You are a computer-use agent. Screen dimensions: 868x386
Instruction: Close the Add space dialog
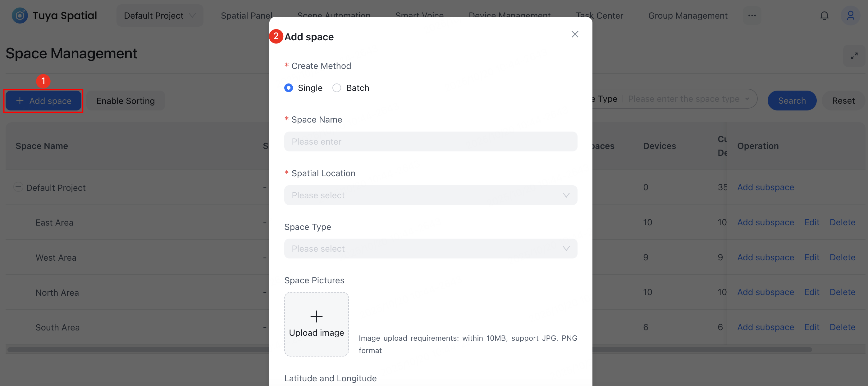coord(575,34)
